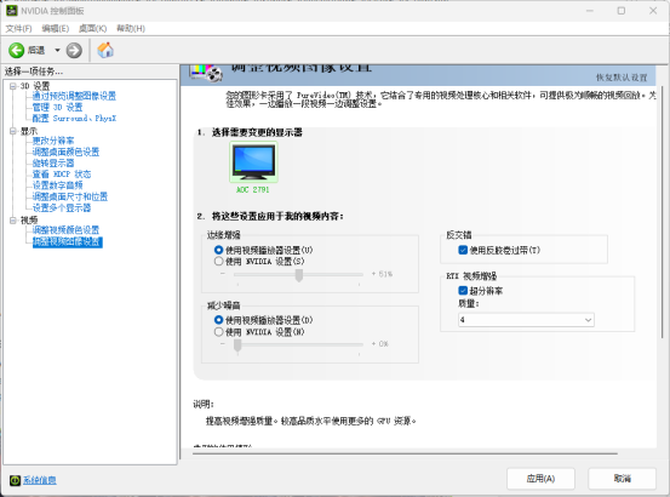Click 恢复默认设置 restore defaults link
The image size is (670, 497).
[x=621, y=77]
